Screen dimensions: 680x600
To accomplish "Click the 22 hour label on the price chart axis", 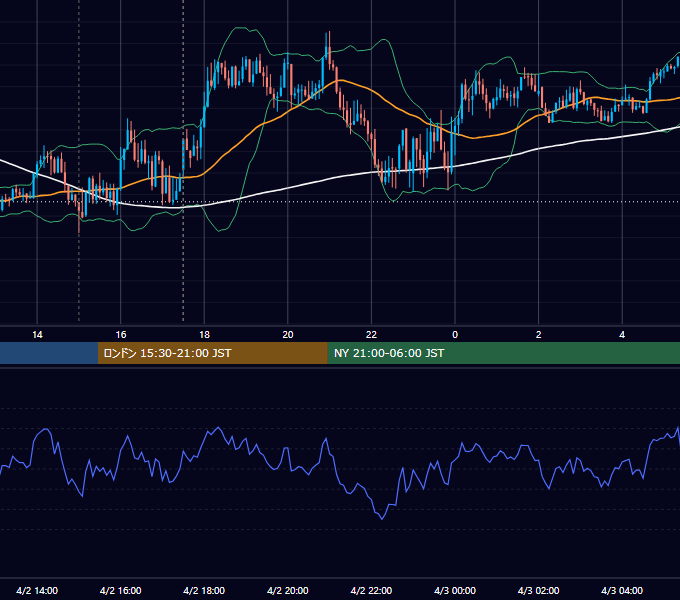I will tap(371, 335).
